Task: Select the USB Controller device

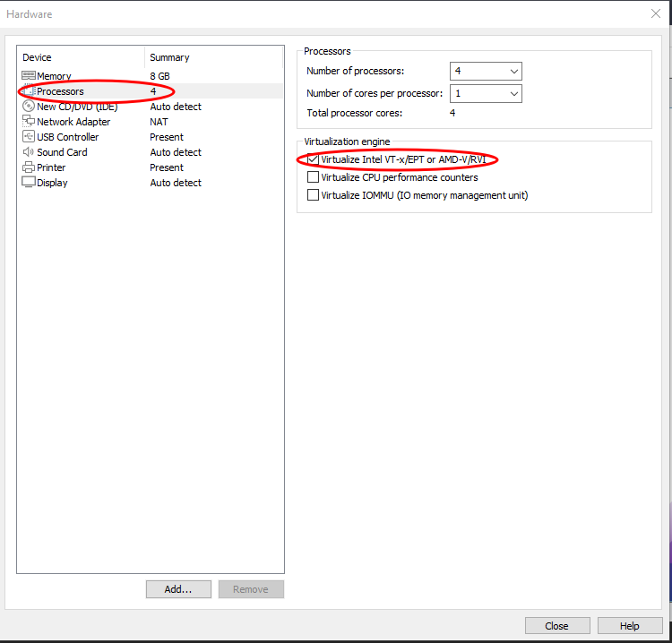Action: (x=68, y=137)
